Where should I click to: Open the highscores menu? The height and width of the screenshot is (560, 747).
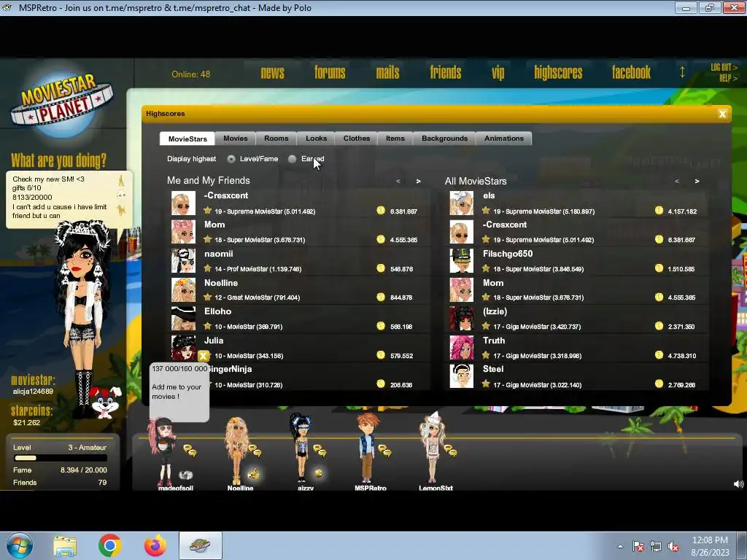click(558, 72)
